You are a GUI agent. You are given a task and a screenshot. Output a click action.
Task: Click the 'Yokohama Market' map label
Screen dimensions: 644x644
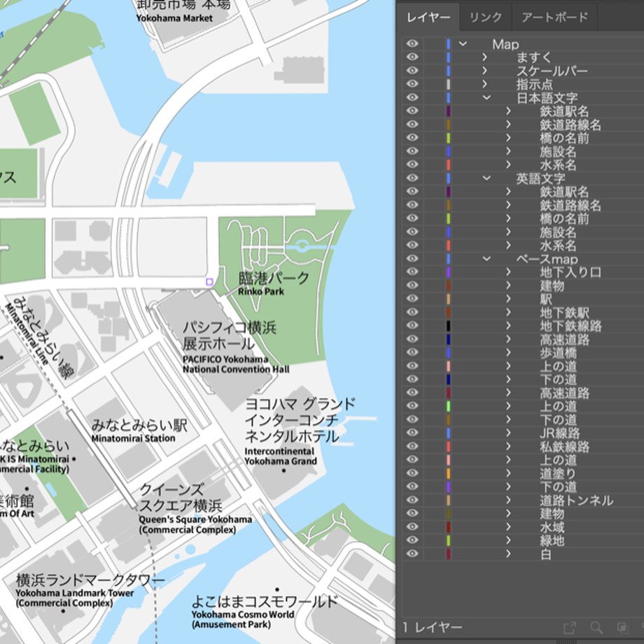[174, 18]
